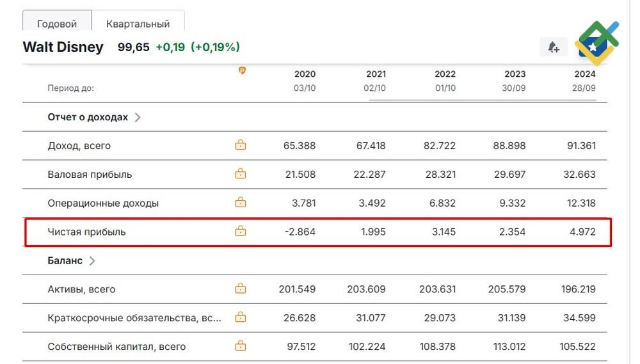
Task: Click the Чистая прибыль row label
Action: (86, 232)
